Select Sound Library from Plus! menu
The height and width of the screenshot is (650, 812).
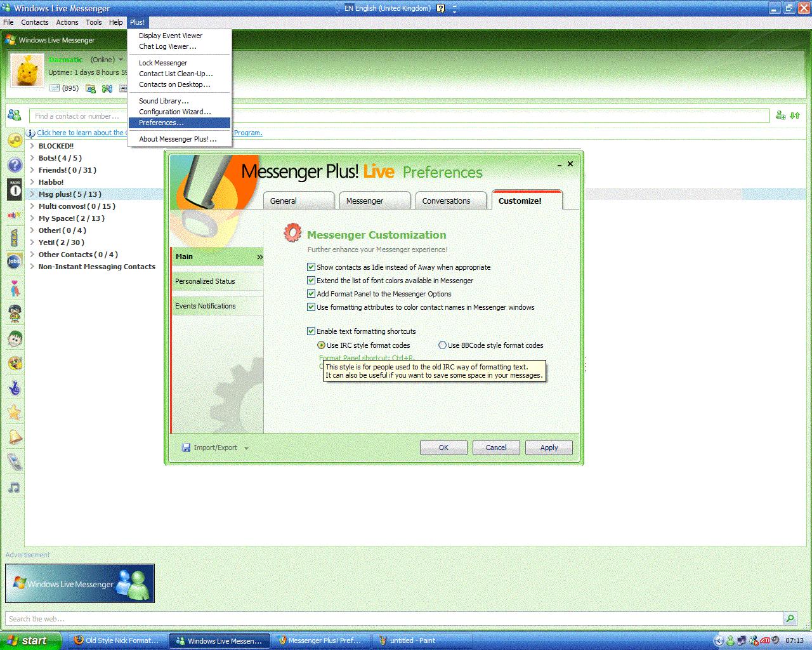(x=164, y=101)
